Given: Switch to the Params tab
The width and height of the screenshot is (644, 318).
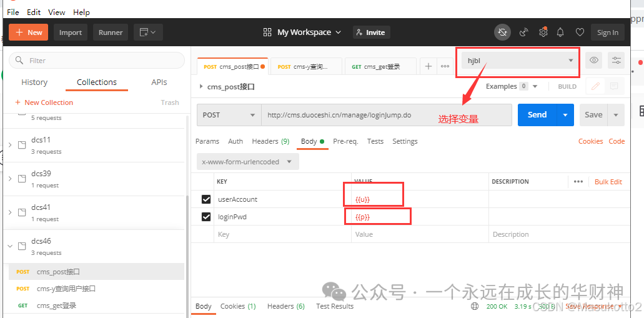Looking at the screenshot, I should tap(207, 141).
